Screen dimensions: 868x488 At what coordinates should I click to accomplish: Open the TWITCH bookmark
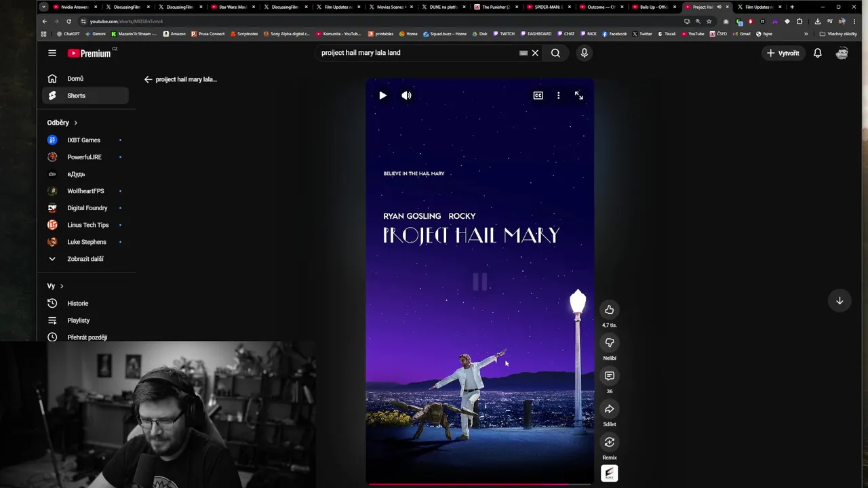tap(504, 34)
